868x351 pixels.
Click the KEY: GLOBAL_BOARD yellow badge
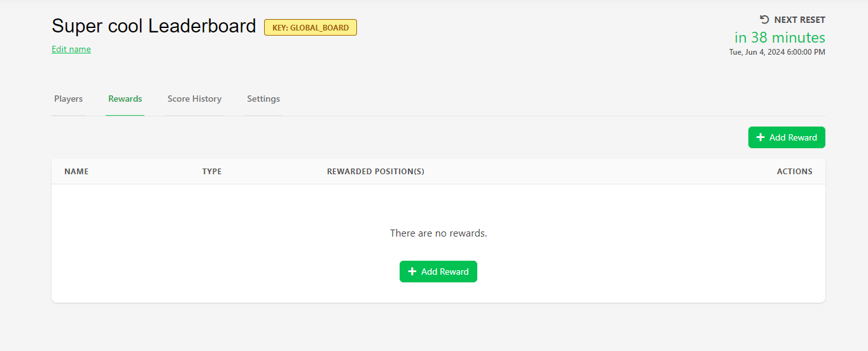[x=311, y=27]
